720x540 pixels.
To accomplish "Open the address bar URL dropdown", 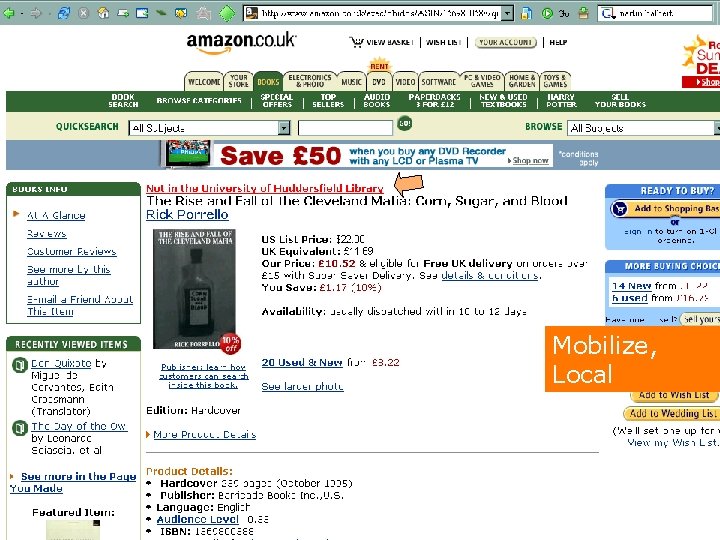I will 507,13.
